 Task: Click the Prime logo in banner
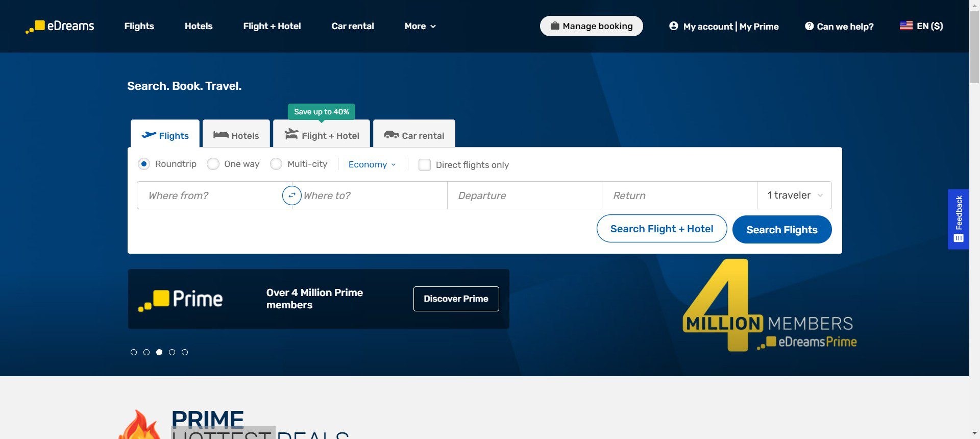point(181,299)
